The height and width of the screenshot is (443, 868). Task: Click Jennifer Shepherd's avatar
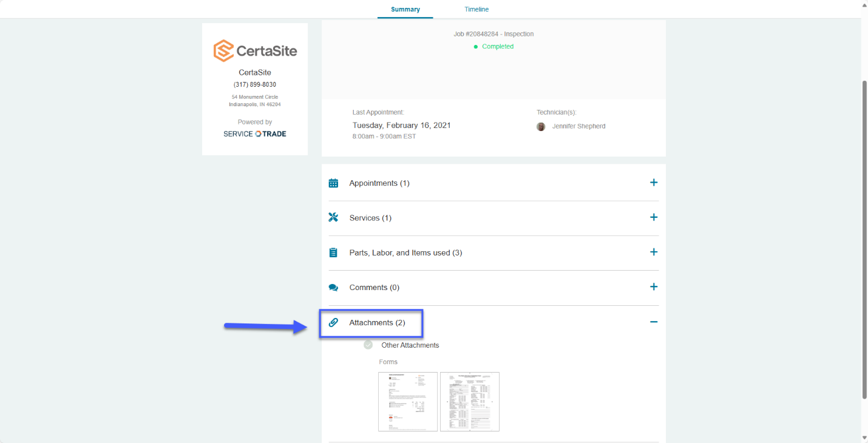tap(541, 126)
